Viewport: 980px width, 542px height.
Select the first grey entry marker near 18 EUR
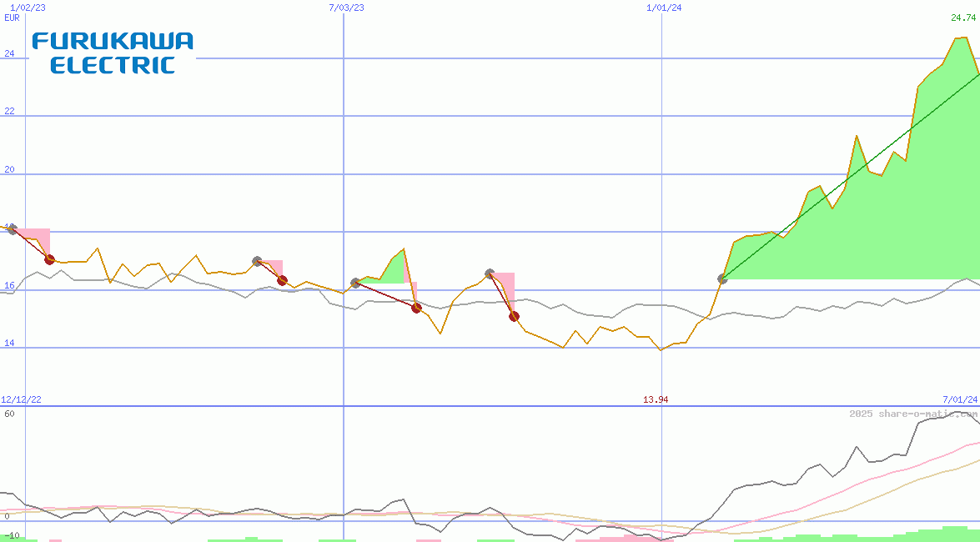click(x=12, y=228)
